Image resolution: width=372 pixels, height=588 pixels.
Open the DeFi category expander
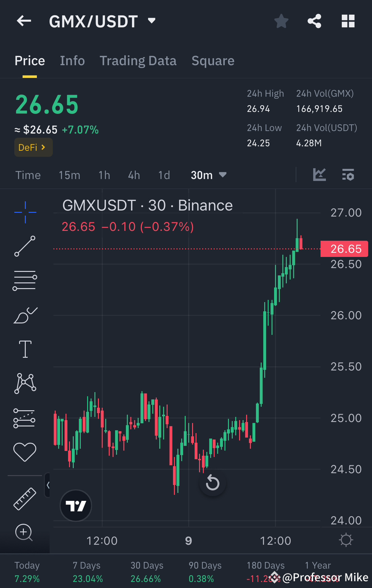(x=33, y=147)
